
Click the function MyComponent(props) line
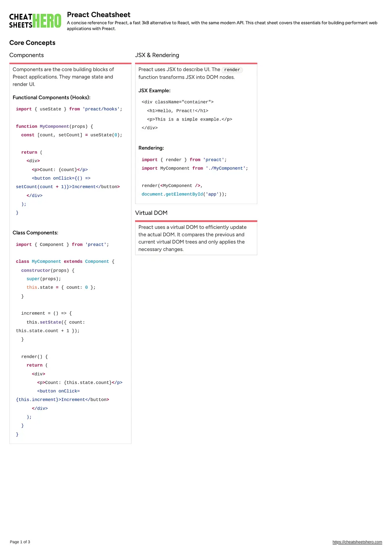54,127
